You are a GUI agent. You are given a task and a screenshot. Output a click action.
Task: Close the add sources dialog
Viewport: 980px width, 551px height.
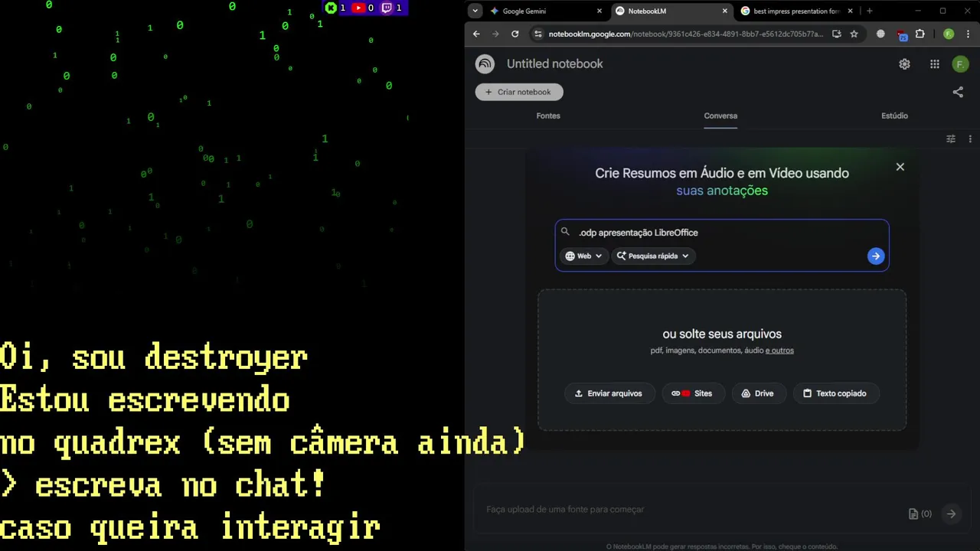[900, 167]
